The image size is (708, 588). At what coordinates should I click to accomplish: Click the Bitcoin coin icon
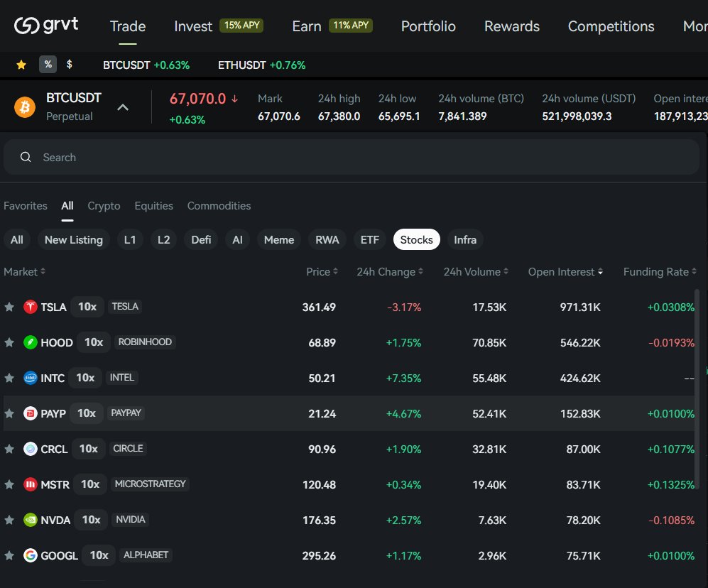coord(25,107)
